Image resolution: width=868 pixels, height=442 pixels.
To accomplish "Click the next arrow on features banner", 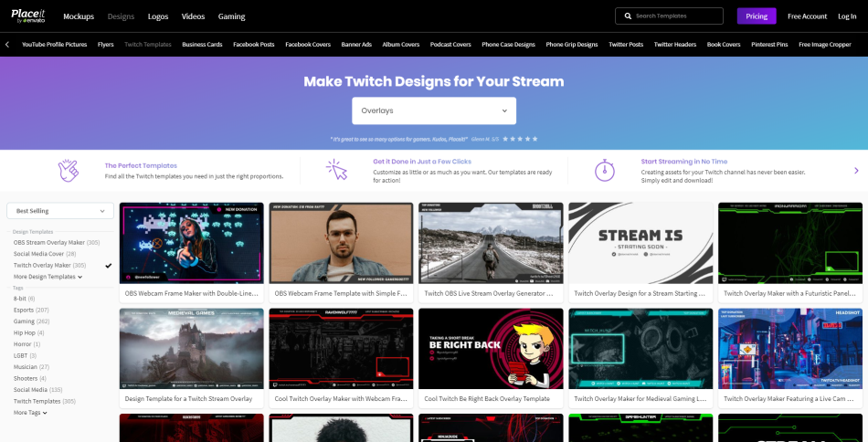I will tap(856, 170).
